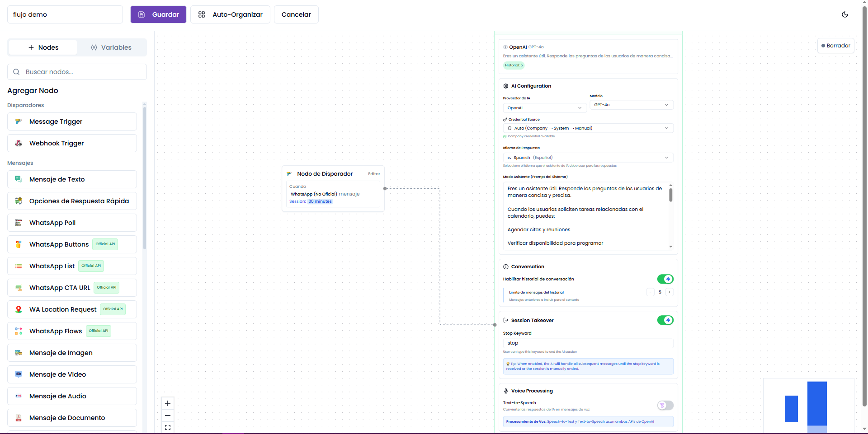This screenshot has width=868, height=434.
Task: Click the fit view icon on canvas
Action: (x=168, y=427)
